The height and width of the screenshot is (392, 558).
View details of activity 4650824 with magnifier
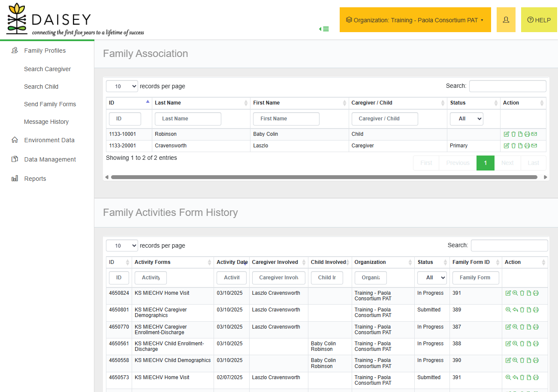[x=515, y=293]
